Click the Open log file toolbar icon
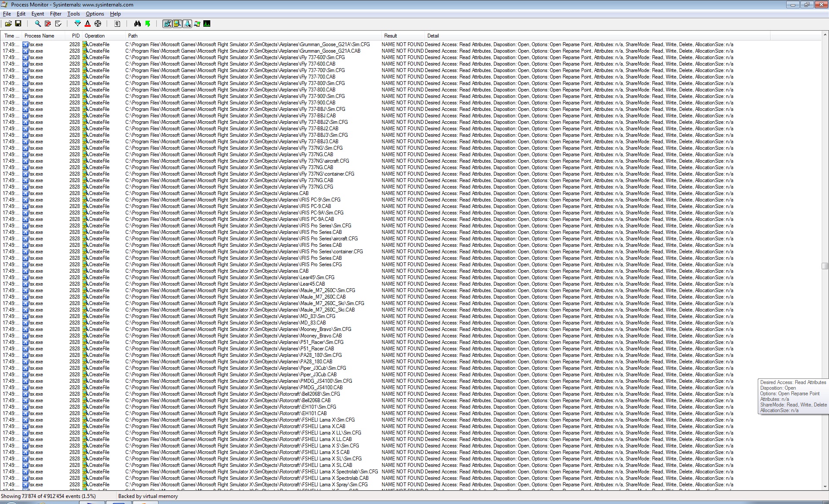This screenshot has width=829, height=504. (8, 24)
